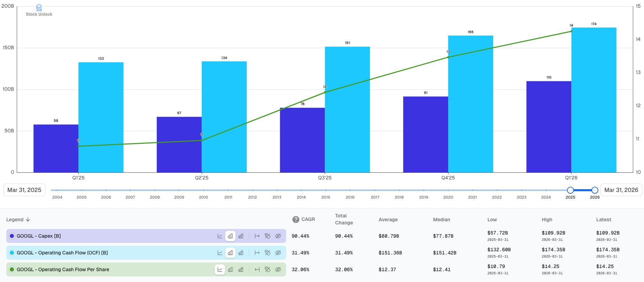Screen dimensions: 644x282
Task: Toggle data labels off for Capex
Action: point(268,236)
